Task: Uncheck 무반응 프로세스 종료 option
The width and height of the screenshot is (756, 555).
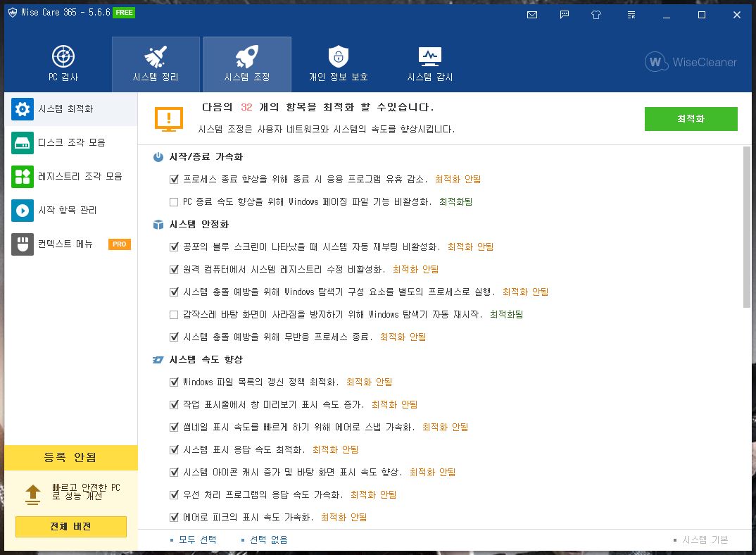Action: point(174,337)
